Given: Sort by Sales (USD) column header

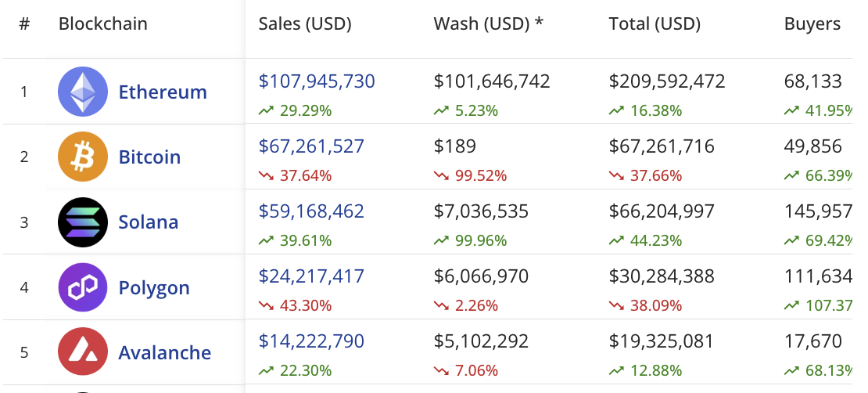Looking at the screenshot, I should [x=305, y=23].
